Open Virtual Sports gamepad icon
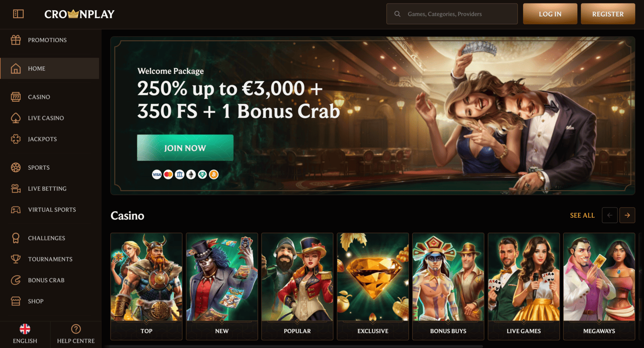This screenshot has height=348, width=644. point(16,210)
